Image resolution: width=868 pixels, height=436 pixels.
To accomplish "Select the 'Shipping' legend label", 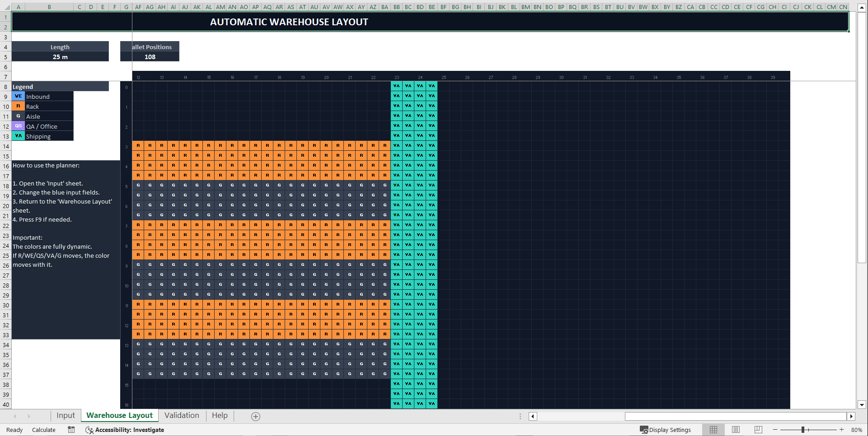I will pos(49,136).
